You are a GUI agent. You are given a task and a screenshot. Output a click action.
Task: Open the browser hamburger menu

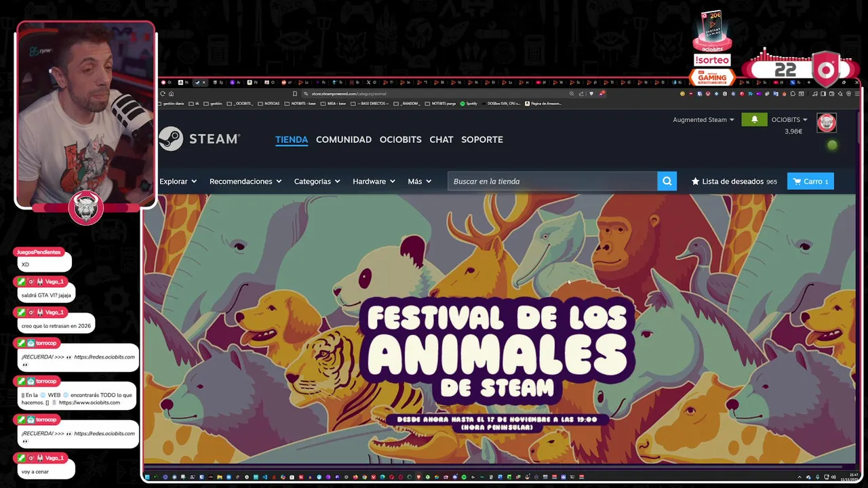858,94
